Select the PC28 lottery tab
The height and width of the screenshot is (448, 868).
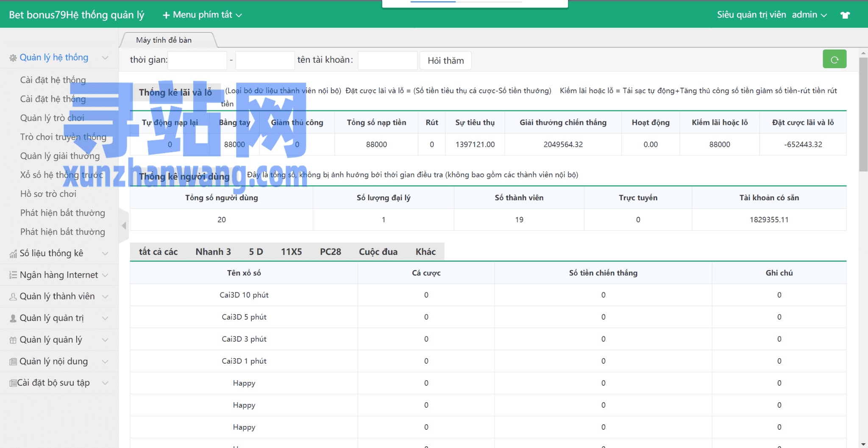[330, 252]
